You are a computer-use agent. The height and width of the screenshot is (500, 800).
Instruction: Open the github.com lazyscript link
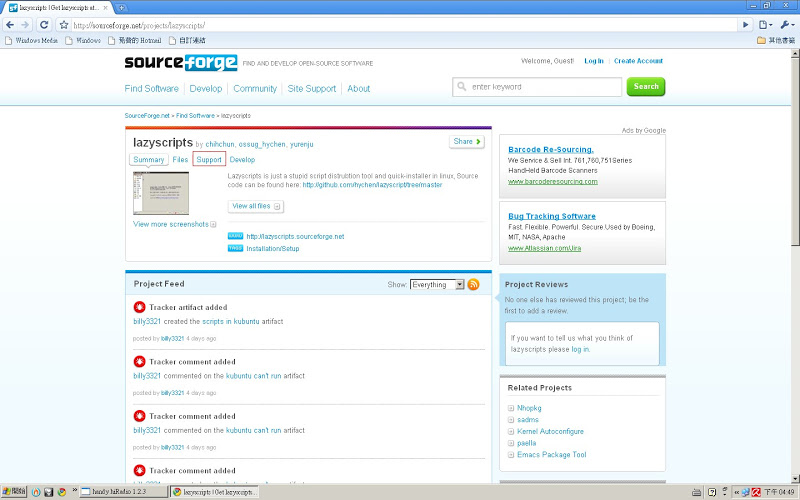tap(372, 185)
